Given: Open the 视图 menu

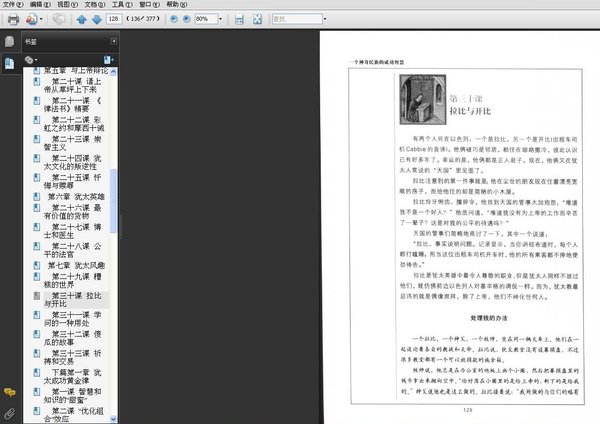Looking at the screenshot, I should pos(62,5).
